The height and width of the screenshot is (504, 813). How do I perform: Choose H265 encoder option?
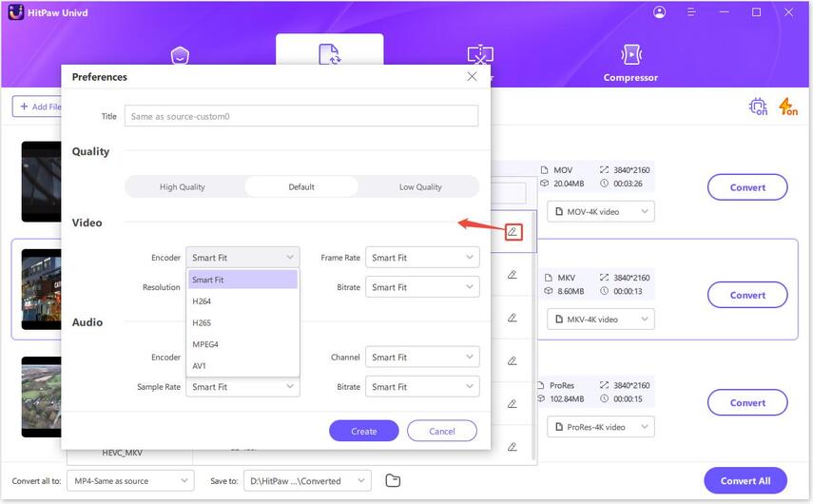click(x=242, y=322)
